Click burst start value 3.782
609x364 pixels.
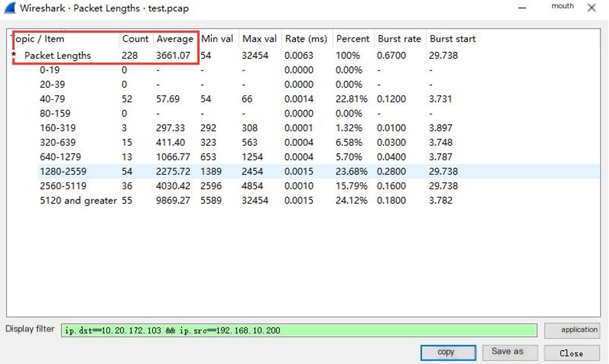(441, 200)
